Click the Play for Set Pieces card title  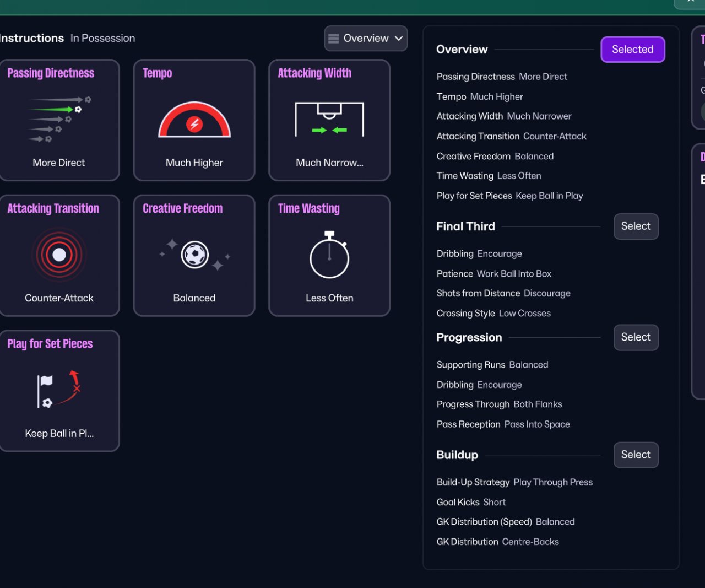pyautogui.click(x=50, y=344)
